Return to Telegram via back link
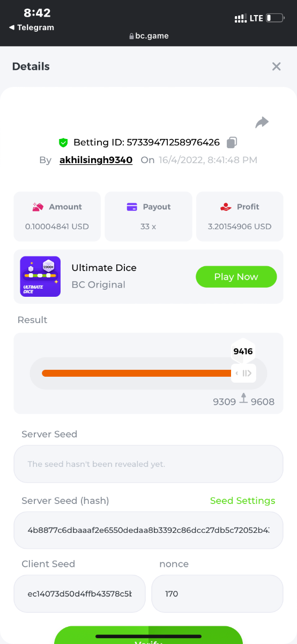 (x=32, y=27)
